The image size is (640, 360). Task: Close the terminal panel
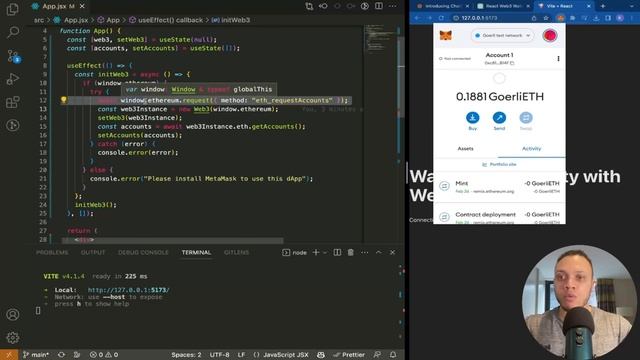click(392, 253)
